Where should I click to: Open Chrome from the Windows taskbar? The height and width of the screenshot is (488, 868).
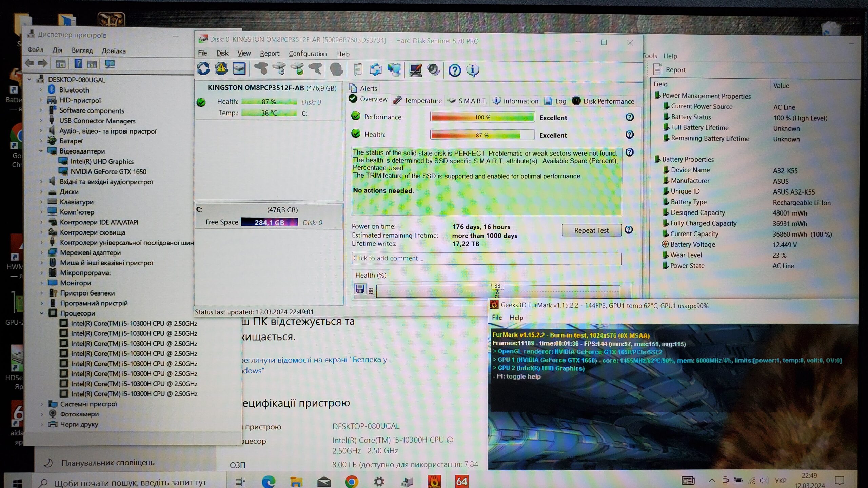[352, 481]
